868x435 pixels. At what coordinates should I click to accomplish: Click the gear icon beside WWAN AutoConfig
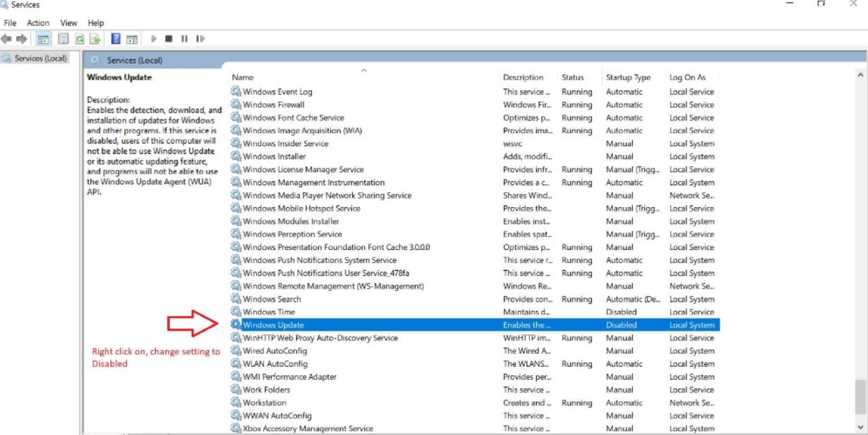point(235,415)
